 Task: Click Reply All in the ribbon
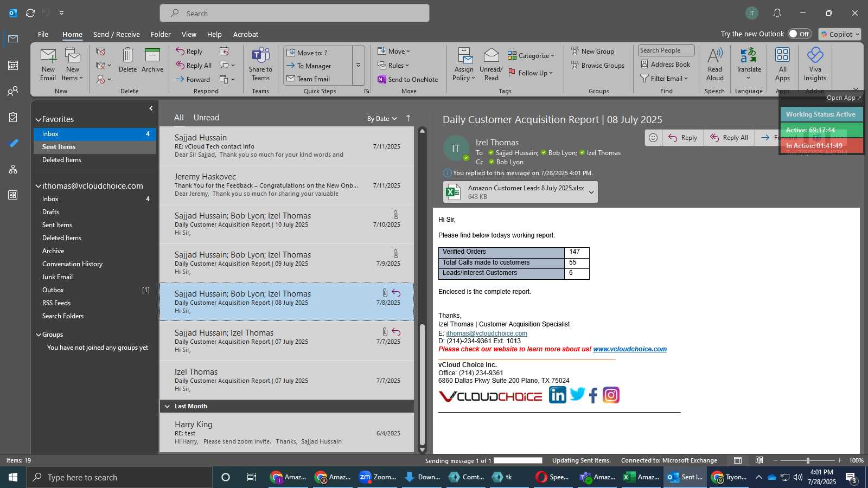[x=194, y=66]
